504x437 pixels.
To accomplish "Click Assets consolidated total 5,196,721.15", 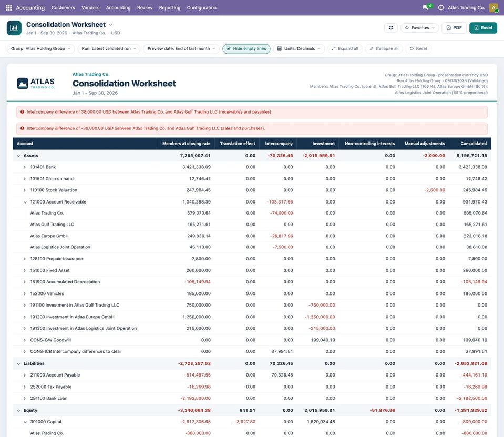I will 471,156.
